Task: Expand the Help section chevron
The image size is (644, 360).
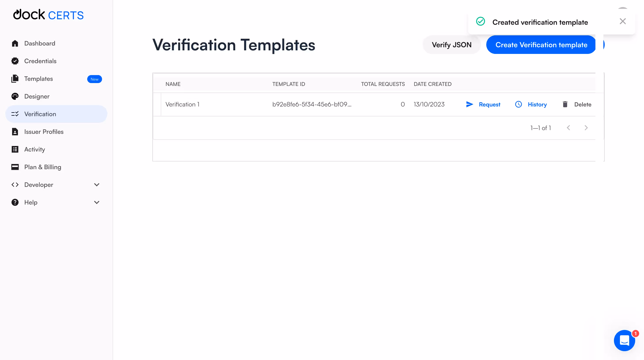Action: click(x=97, y=202)
